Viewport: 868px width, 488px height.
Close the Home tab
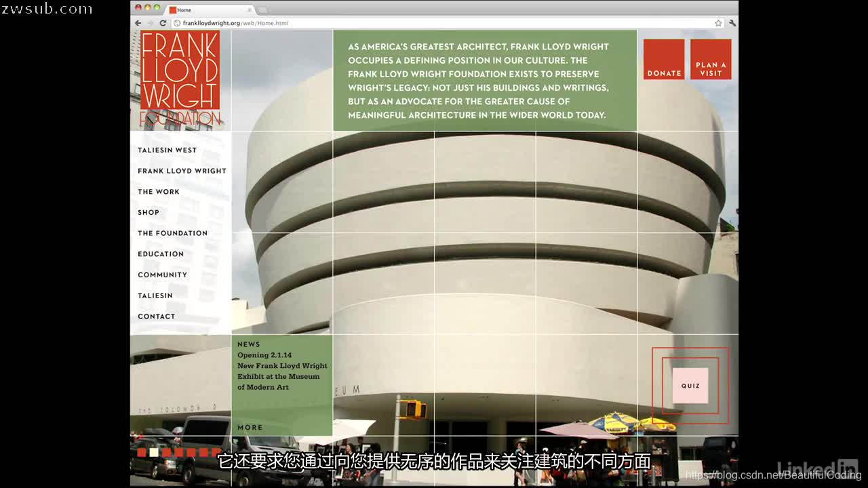250,10
